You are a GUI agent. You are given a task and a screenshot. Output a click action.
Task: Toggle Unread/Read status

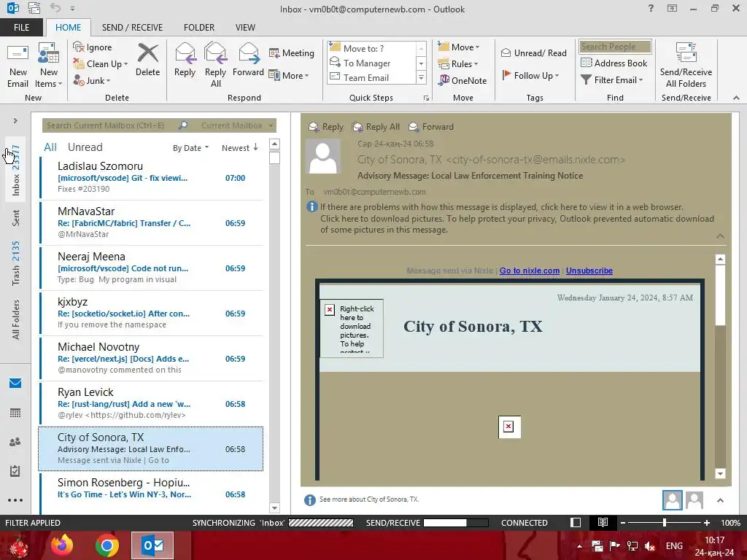pyautogui.click(x=533, y=52)
